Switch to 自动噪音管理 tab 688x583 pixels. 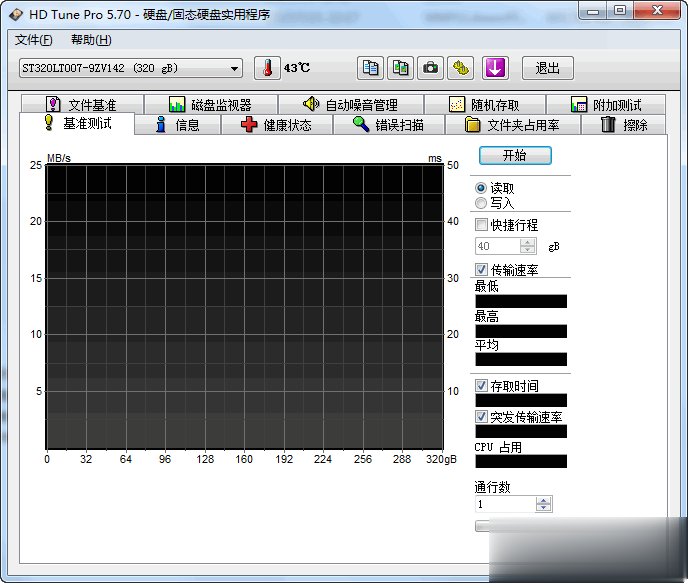point(351,105)
